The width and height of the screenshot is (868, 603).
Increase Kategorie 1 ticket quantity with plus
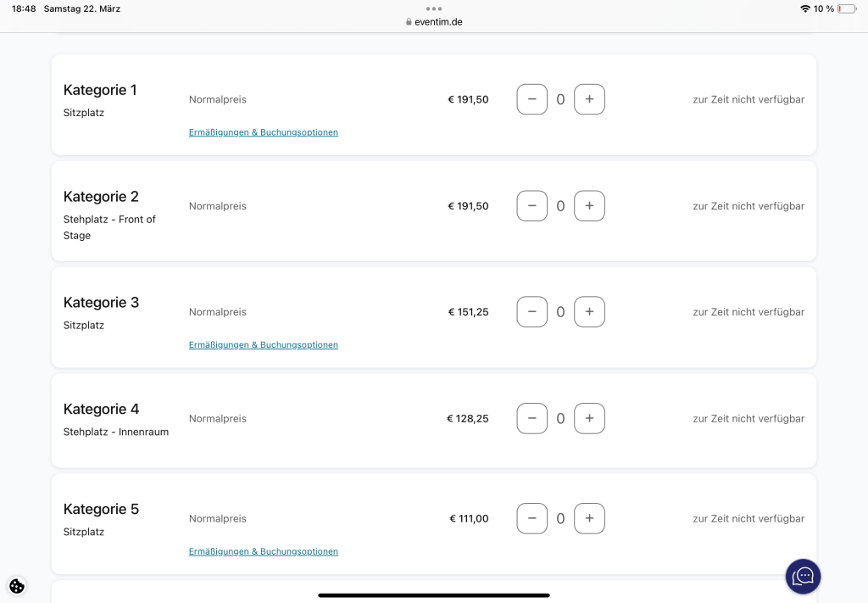pyautogui.click(x=589, y=99)
